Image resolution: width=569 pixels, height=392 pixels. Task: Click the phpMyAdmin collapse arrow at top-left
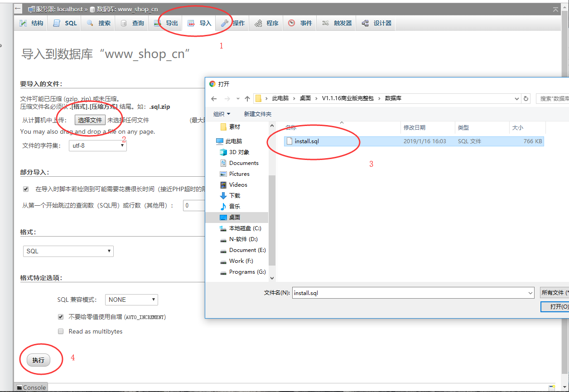18,9
